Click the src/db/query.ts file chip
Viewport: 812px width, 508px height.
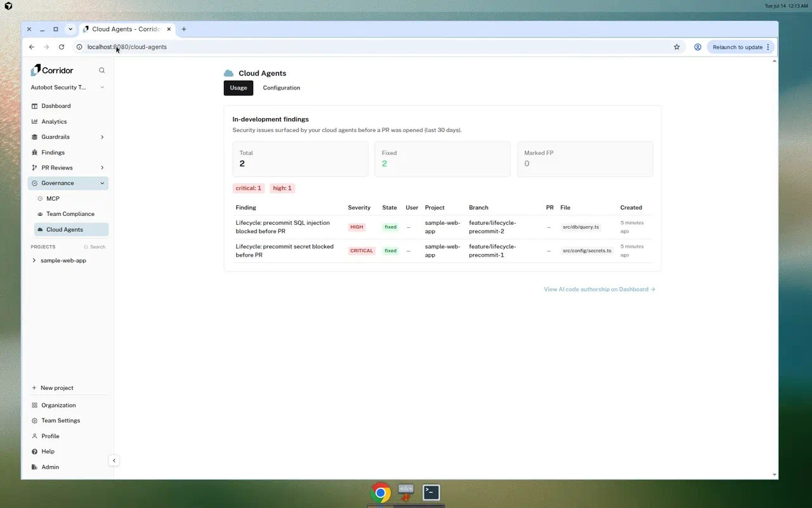(x=580, y=227)
